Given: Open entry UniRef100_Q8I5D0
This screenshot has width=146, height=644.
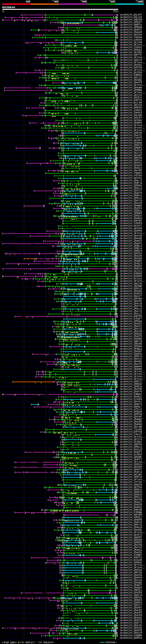Looking at the screenshot, I should [x=131, y=52].
